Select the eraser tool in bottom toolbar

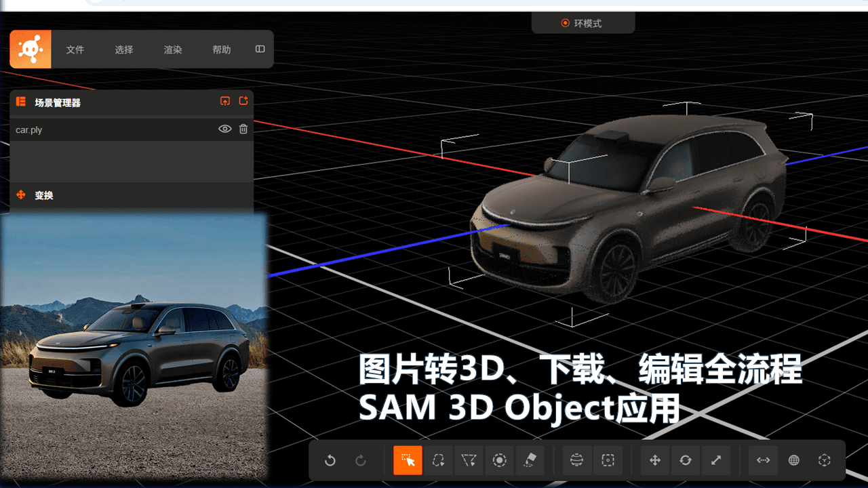pos(530,460)
